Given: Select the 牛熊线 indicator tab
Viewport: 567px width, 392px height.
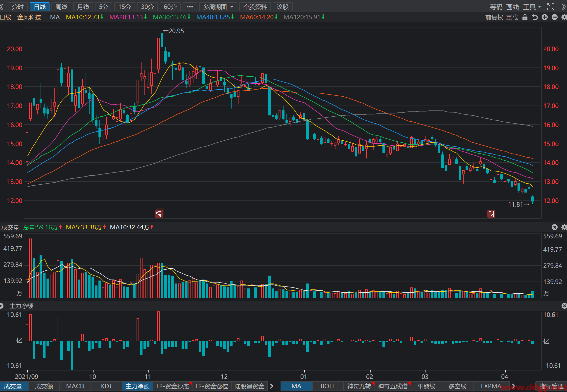Looking at the screenshot, I should pyautogui.click(x=426, y=386).
